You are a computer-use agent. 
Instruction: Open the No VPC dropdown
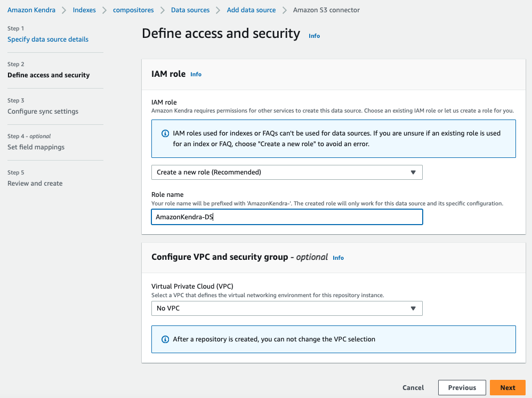coord(287,308)
